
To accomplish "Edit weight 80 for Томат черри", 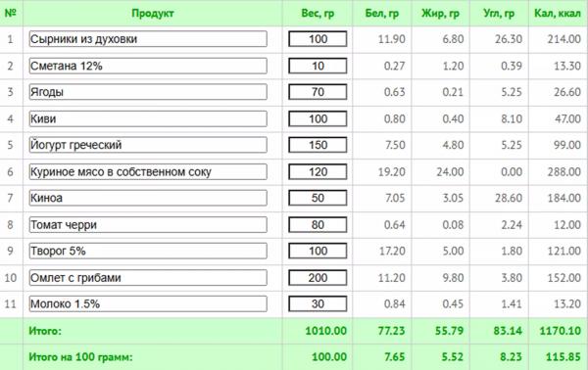I will [318, 225].
